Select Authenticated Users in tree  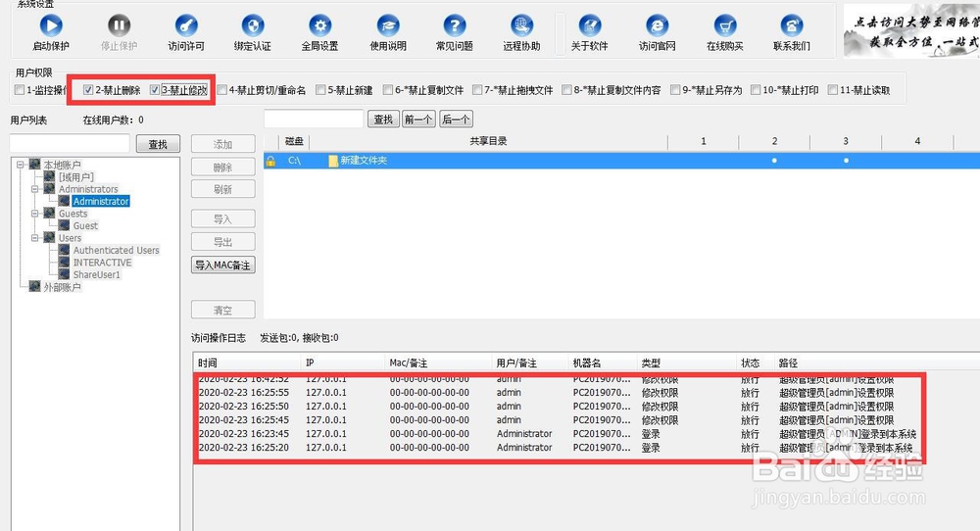pyautogui.click(x=117, y=250)
